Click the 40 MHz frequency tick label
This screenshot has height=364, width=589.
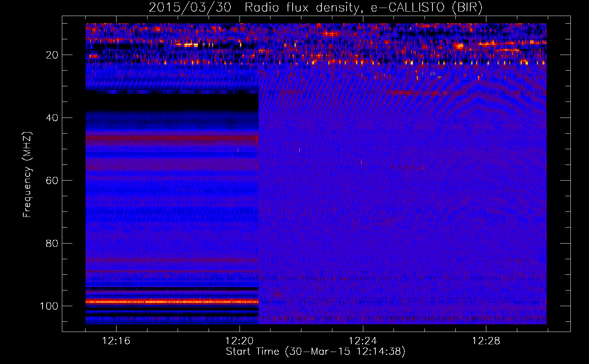pyautogui.click(x=52, y=118)
